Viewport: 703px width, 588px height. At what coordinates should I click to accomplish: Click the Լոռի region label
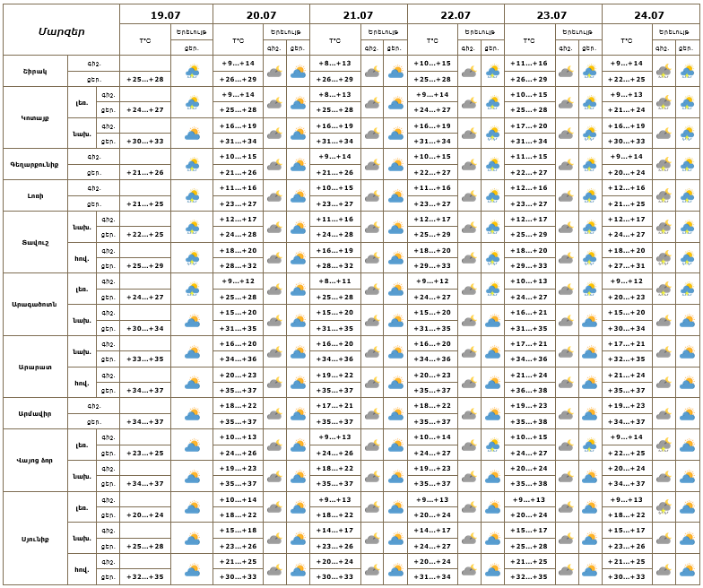click(35, 195)
